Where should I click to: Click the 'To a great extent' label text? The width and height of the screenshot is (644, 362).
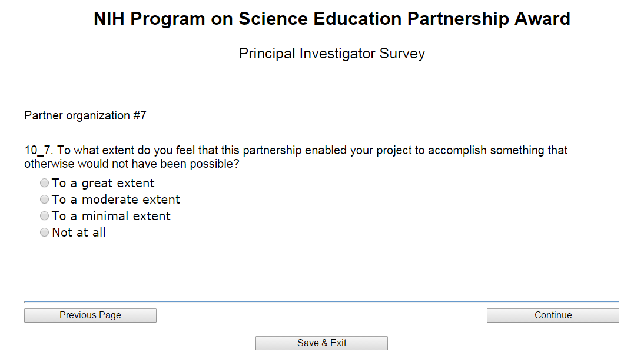pos(103,183)
